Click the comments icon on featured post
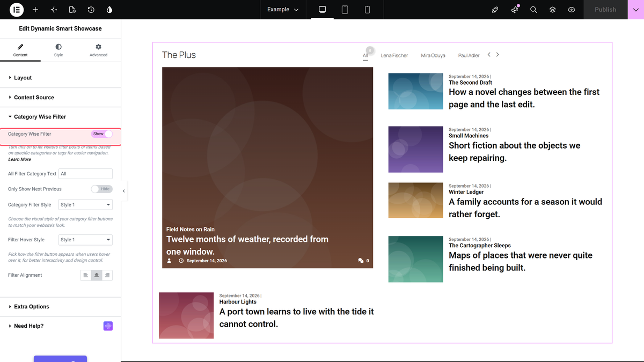 coord(361,261)
